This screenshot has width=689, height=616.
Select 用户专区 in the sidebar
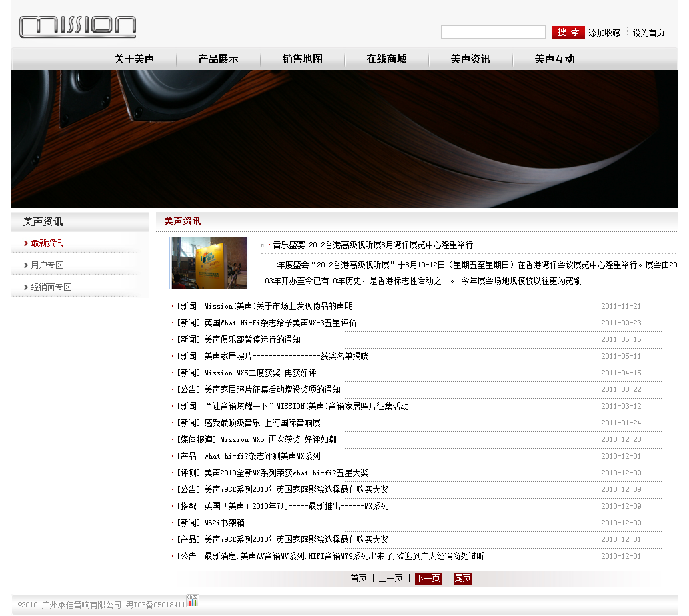[47, 265]
